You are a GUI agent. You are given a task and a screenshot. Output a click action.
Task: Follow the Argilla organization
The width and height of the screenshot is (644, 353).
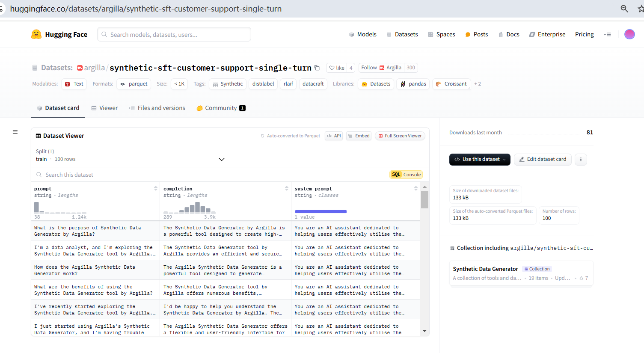381,68
